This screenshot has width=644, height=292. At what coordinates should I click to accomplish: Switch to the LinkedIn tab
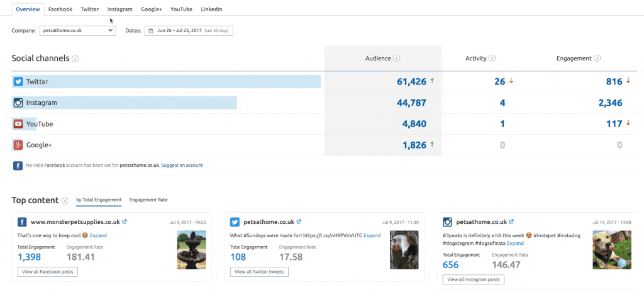211,9
